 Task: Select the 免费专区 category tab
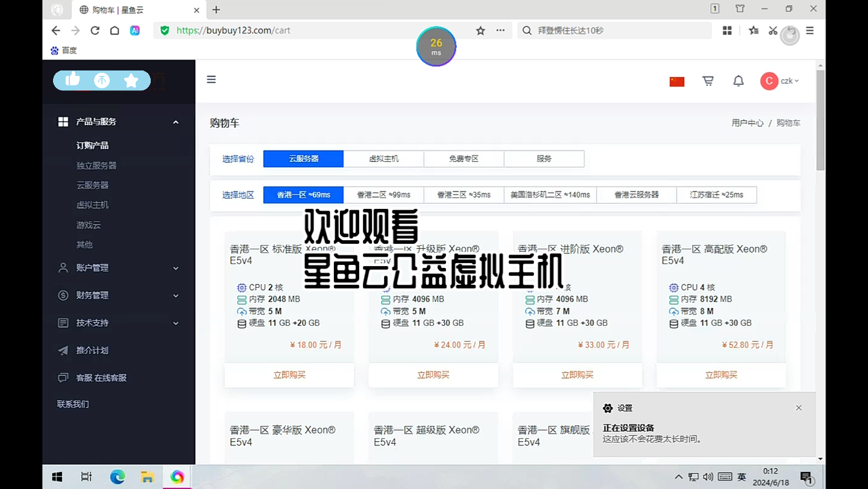(x=464, y=159)
